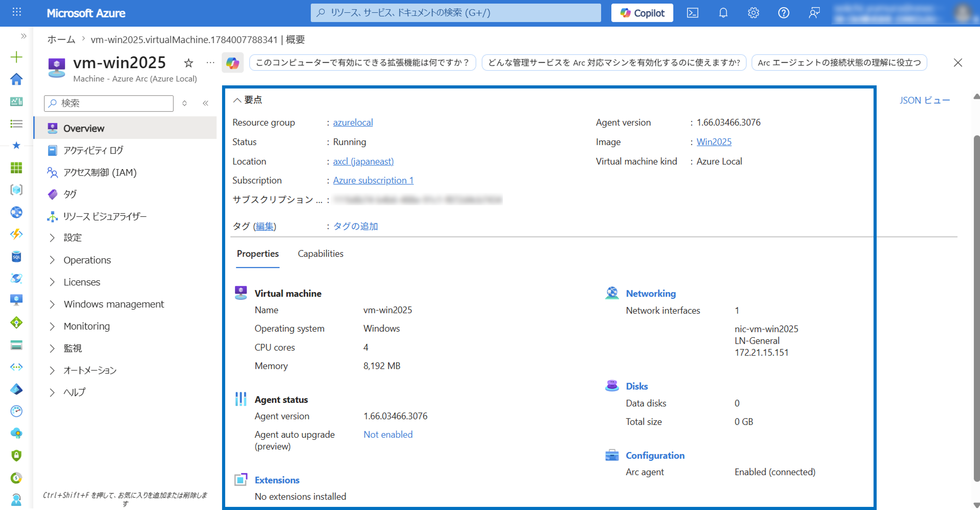Open Virtual machines monitor icon

[x=16, y=300]
